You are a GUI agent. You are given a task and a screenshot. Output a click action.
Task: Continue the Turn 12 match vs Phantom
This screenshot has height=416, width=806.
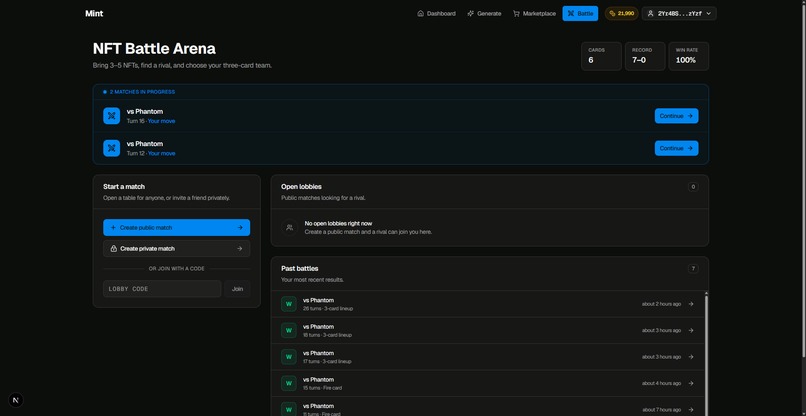[x=676, y=148]
